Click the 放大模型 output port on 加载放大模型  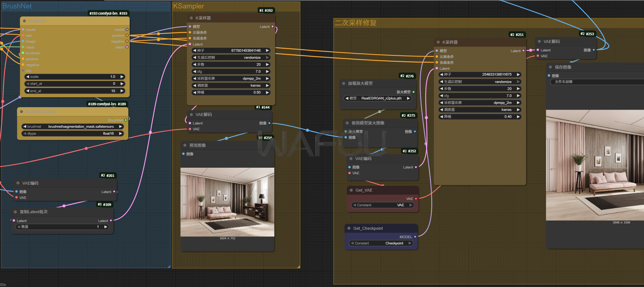pyautogui.click(x=414, y=92)
